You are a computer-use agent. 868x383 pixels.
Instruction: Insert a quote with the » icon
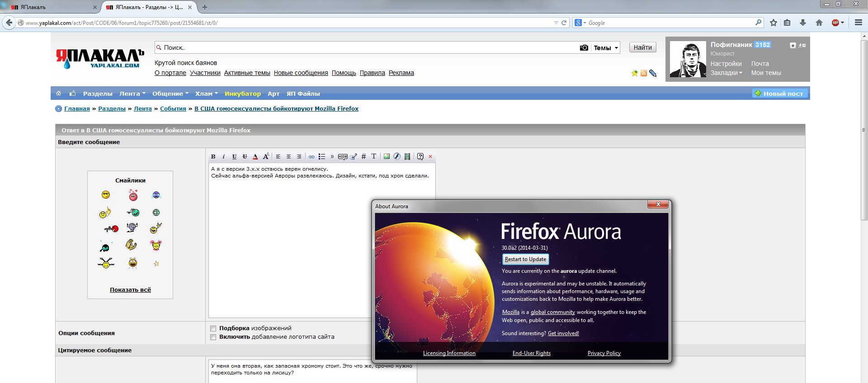click(x=332, y=157)
